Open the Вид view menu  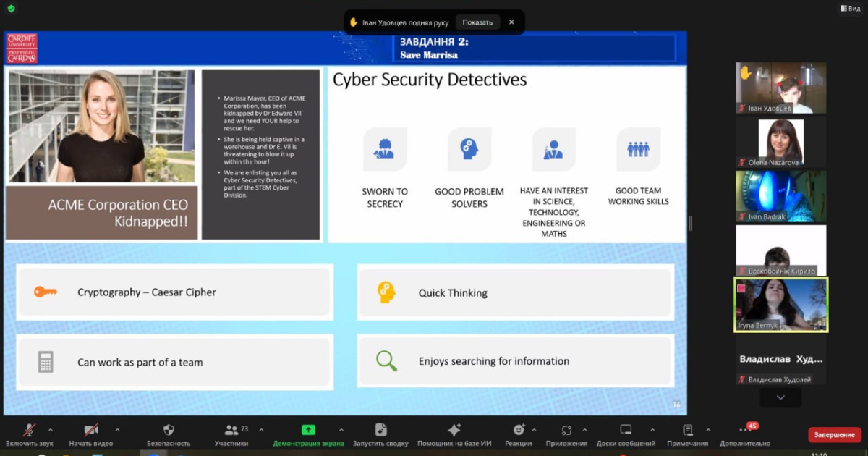[x=849, y=8]
